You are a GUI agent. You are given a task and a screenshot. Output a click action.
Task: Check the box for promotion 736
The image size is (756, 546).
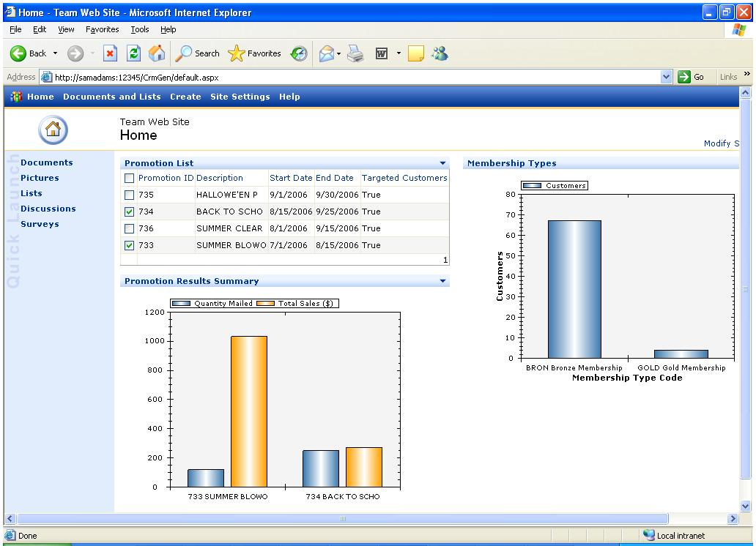click(x=129, y=229)
